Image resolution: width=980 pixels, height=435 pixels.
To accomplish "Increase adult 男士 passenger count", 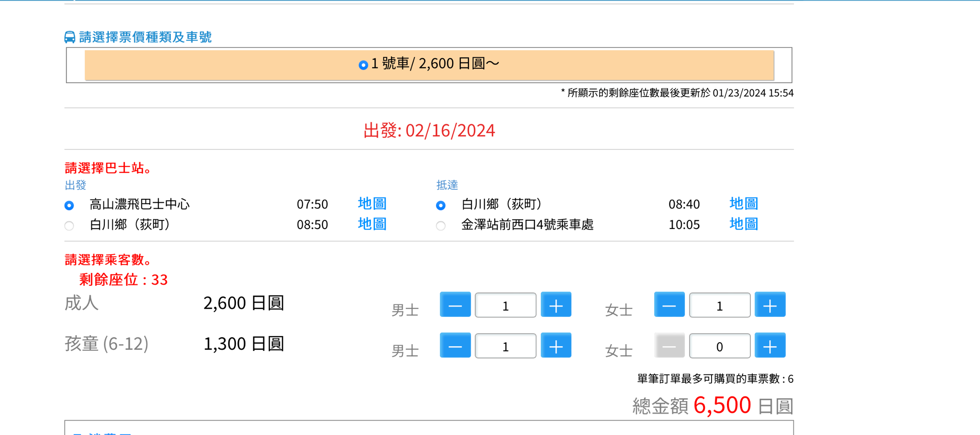I will coord(556,304).
